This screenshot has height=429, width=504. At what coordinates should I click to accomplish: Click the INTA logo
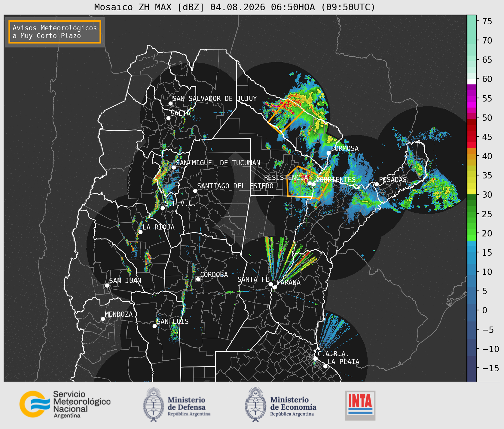(360, 405)
